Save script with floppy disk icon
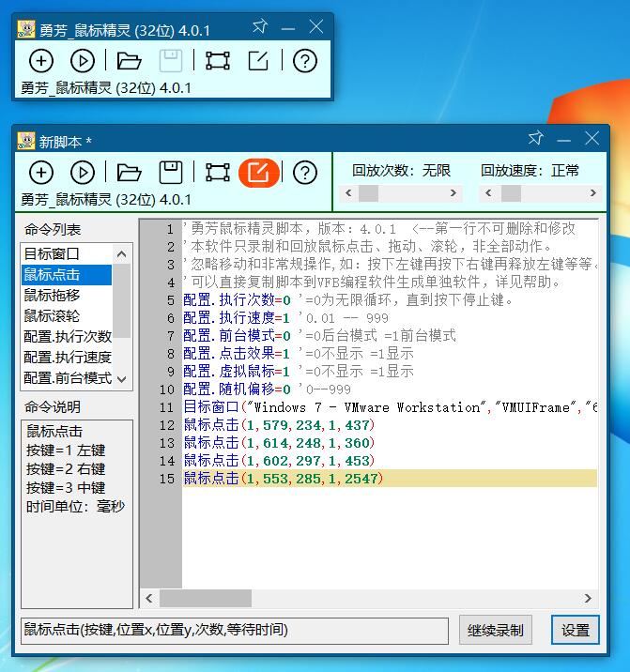This screenshot has width=630, height=672. click(171, 173)
